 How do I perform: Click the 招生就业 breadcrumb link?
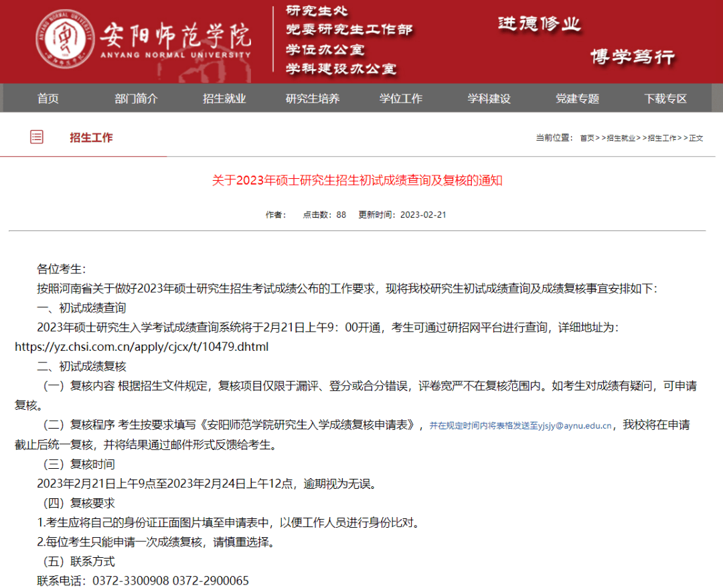[x=621, y=138]
